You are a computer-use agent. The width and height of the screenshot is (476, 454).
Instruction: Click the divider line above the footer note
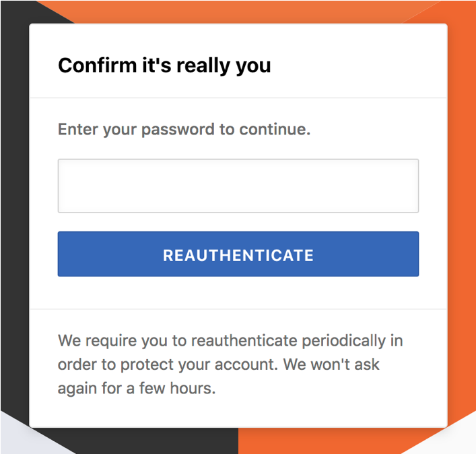point(238,309)
